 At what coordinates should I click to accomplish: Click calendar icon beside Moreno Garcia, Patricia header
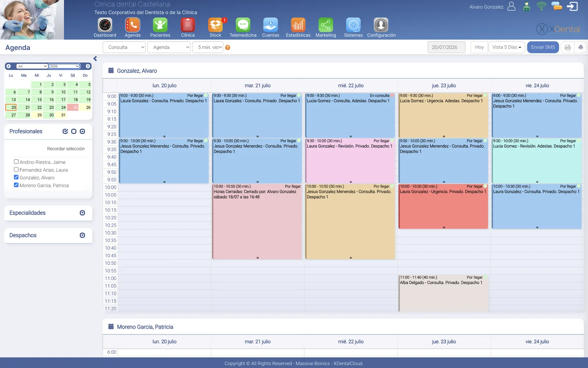coord(111,326)
